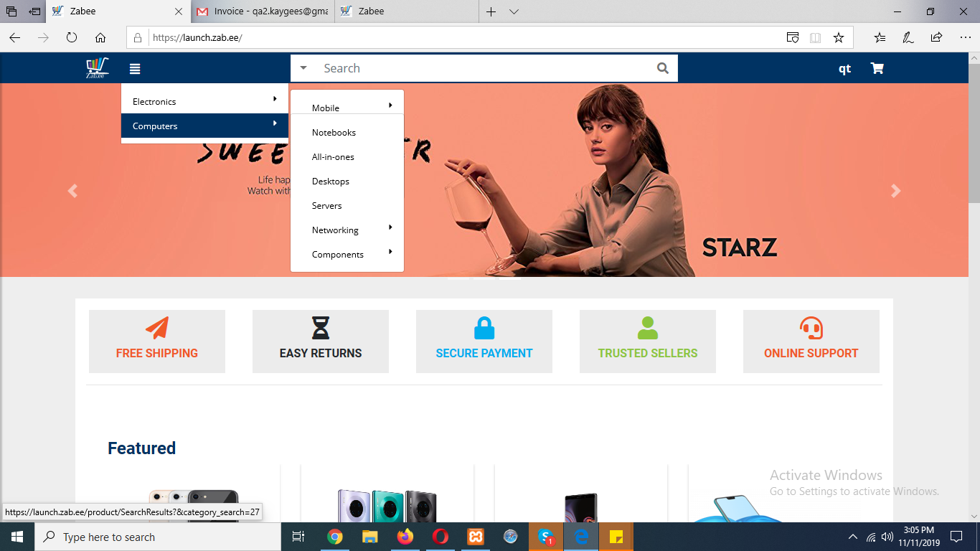
Task: Open Chrome from the taskbar
Action: pyautogui.click(x=334, y=537)
